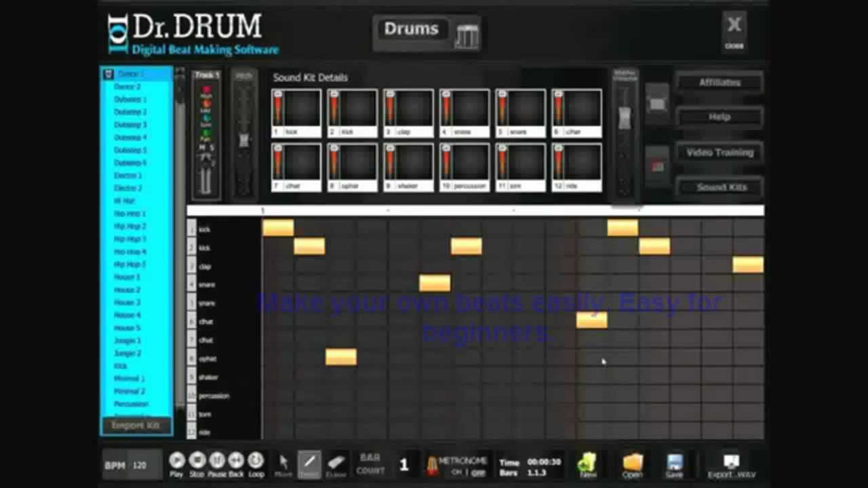868x488 pixels.
Task: Click the Import Kit button
Action: (x=136, y=426)
